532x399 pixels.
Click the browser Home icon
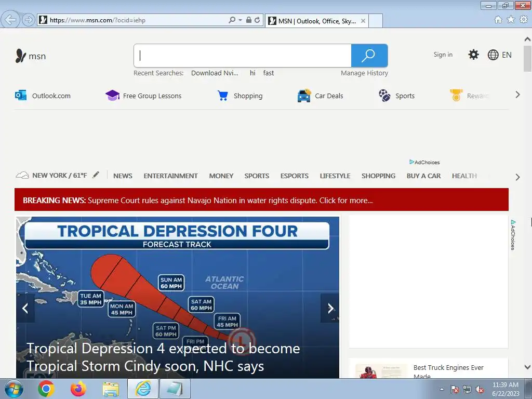point(498,20)
